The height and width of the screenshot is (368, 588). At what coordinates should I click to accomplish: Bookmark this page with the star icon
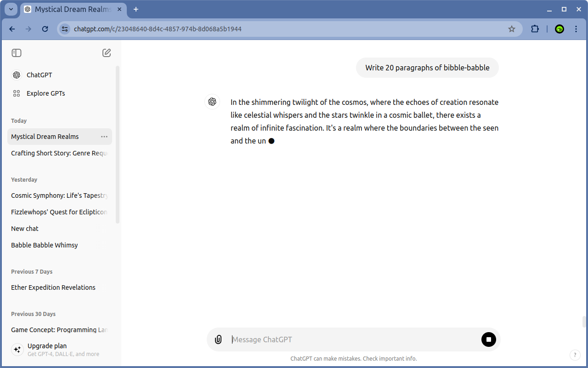[512, 29]
